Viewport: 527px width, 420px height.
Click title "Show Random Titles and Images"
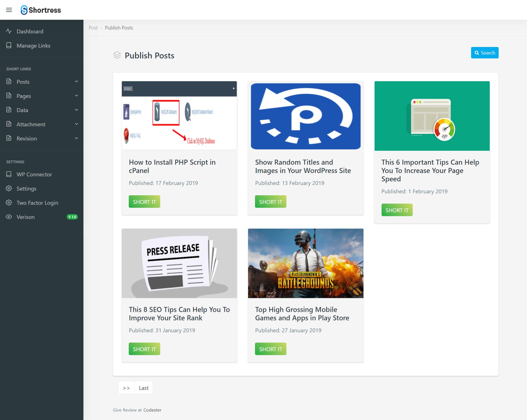pos(303,166)
